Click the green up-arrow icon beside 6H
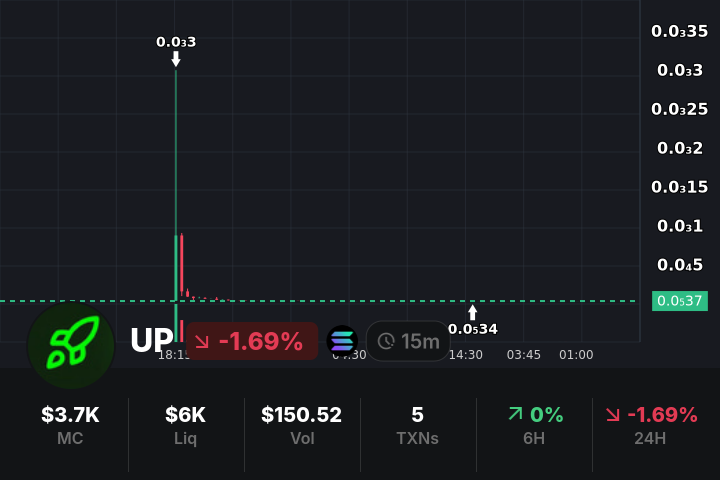 coord(515,415)
